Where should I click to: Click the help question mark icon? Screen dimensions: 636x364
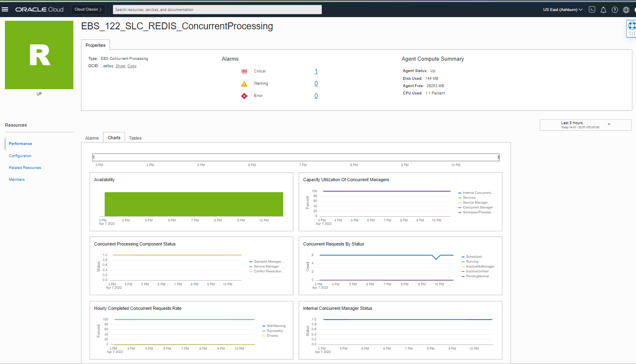[x=615, y=10]
